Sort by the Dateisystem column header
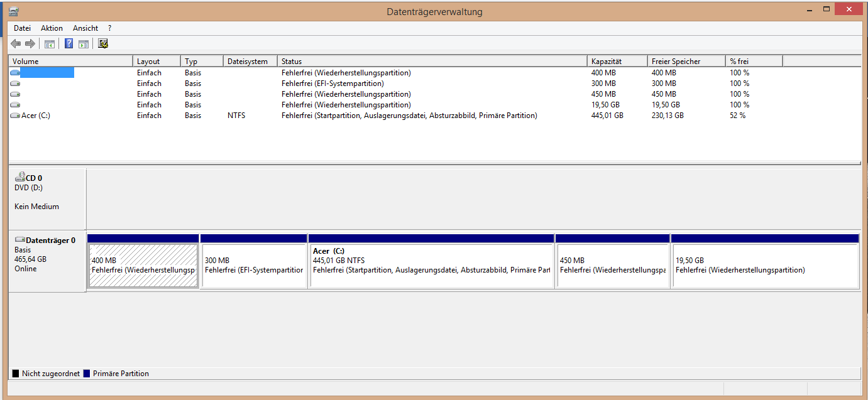868x400 pixels. click(x=250, y=61)
